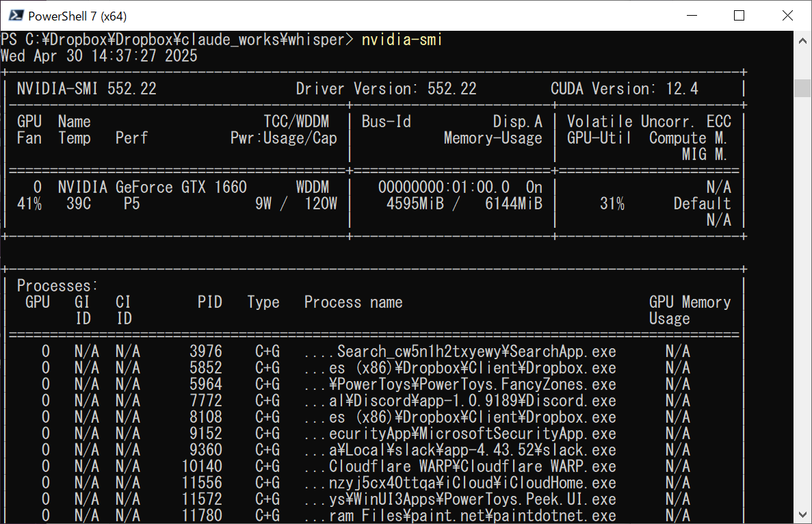Image resolution: width=812 pixels, height=524 pixels.
Task: Click PID 11780 in process list
Action: (201, 516)
